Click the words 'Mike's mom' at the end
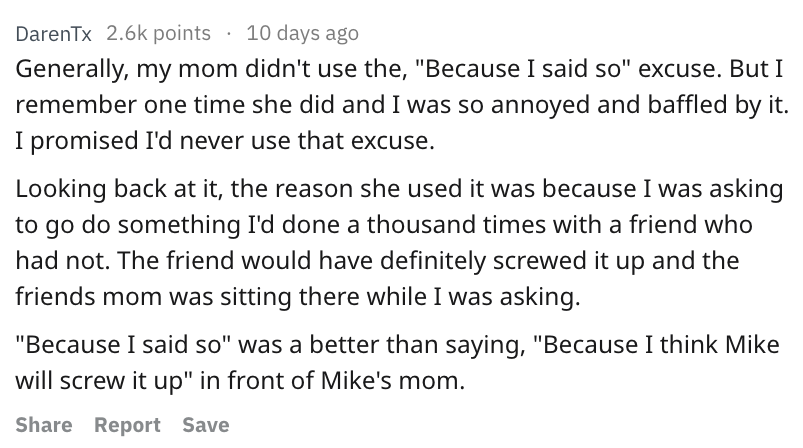 coord(393,381)
